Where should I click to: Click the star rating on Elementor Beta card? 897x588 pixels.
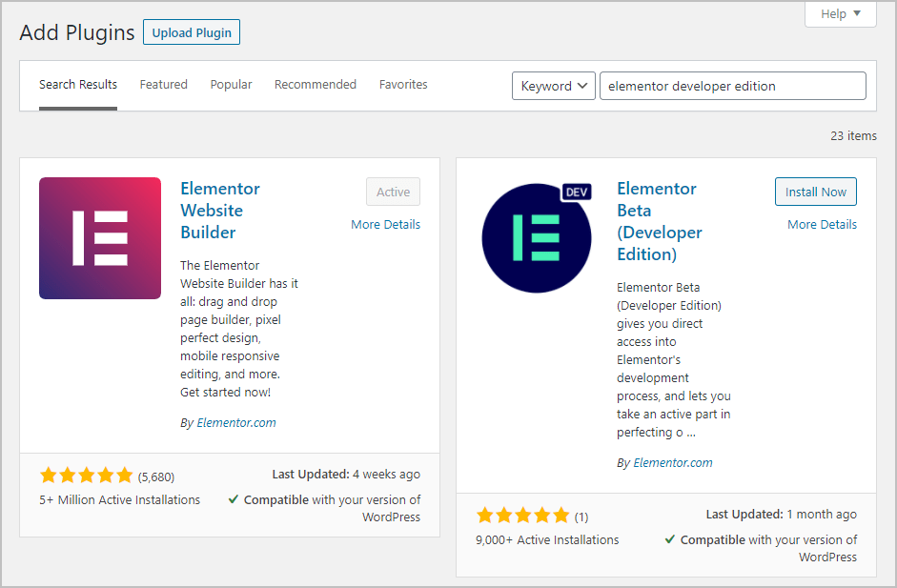click(x=522, y=515)
